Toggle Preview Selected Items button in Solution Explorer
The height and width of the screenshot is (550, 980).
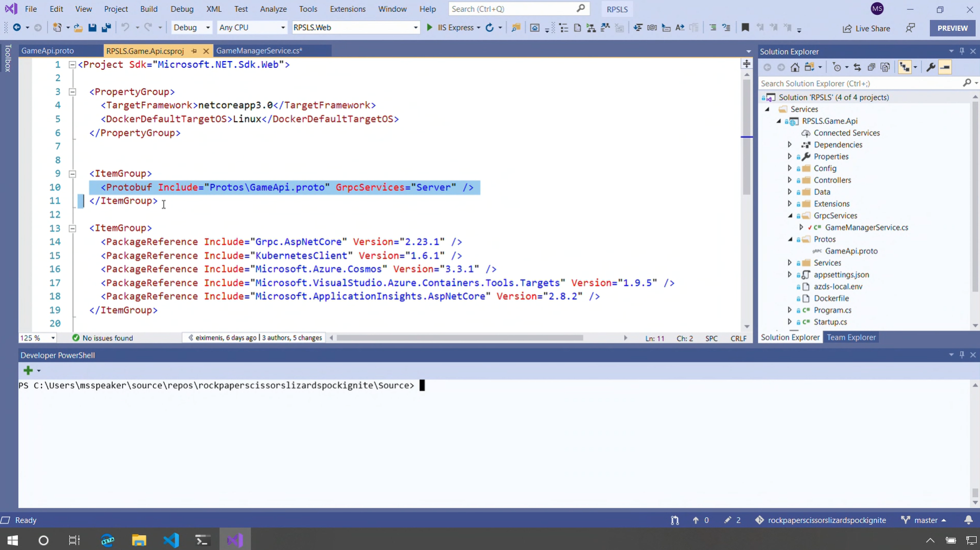click(x=945, y=67)
